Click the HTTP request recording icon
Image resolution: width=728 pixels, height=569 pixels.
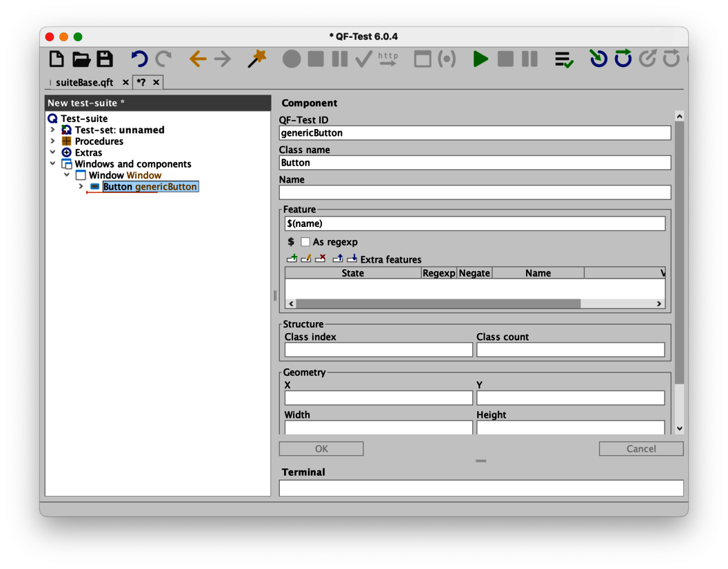[387, 59]
